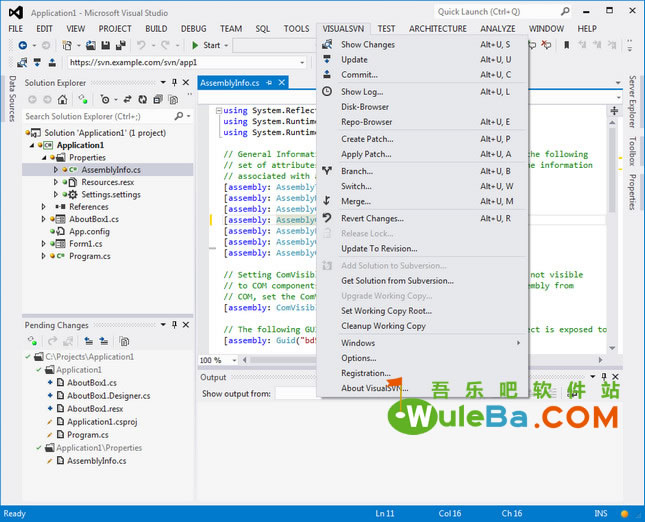Viewport: 645px width, 522px height.
Task: Click the Quick Launch search icon
Action: tap(566, 12)
